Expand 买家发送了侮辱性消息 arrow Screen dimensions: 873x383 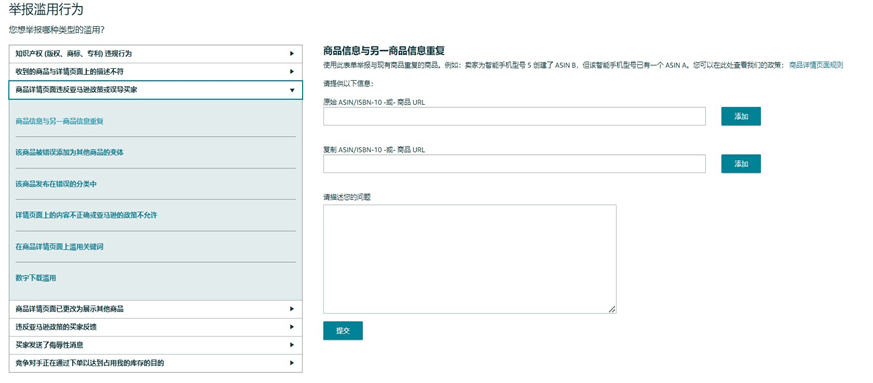tap(292, 345)
